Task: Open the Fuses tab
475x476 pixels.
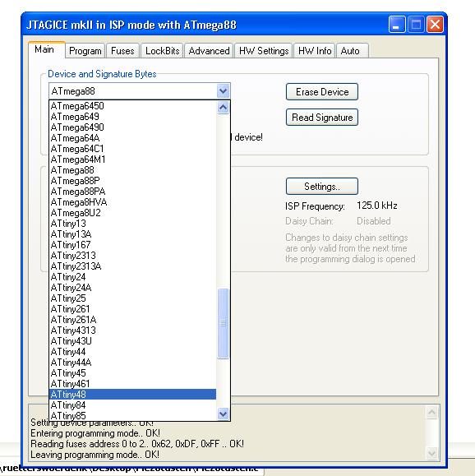Action: (122, 51)
